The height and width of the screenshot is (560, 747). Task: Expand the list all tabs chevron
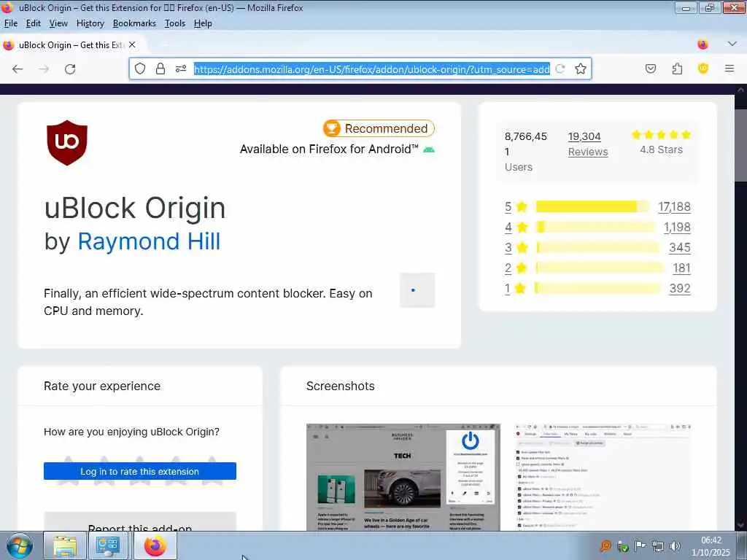tap(732, 44)
